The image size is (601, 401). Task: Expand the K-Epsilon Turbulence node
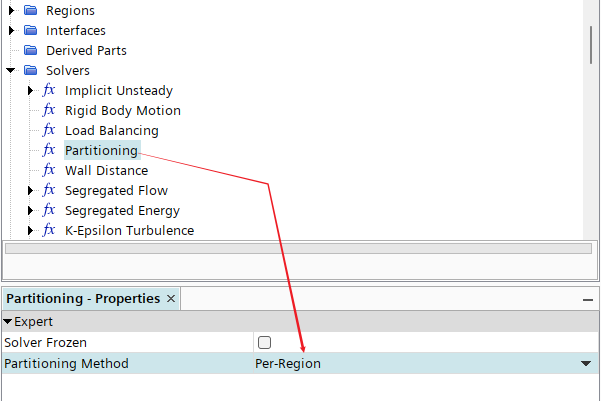click(x=30, y=230)
